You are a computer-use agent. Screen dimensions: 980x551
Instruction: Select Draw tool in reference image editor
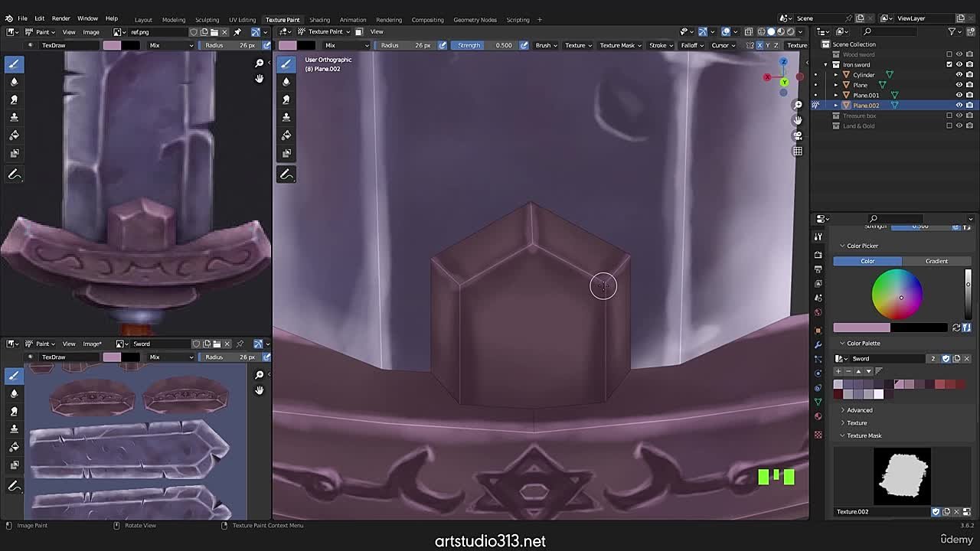click(x=14, y=64)
